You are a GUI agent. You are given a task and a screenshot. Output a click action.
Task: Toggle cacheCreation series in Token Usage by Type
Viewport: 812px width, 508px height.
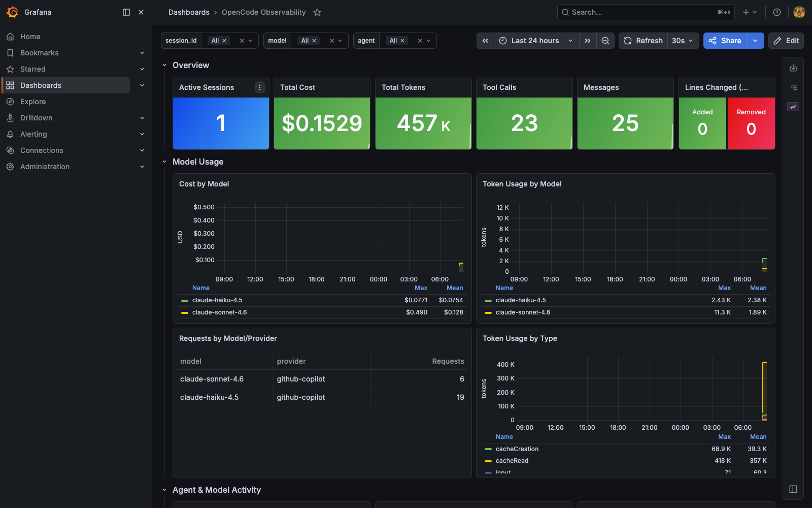pos(517,449)
